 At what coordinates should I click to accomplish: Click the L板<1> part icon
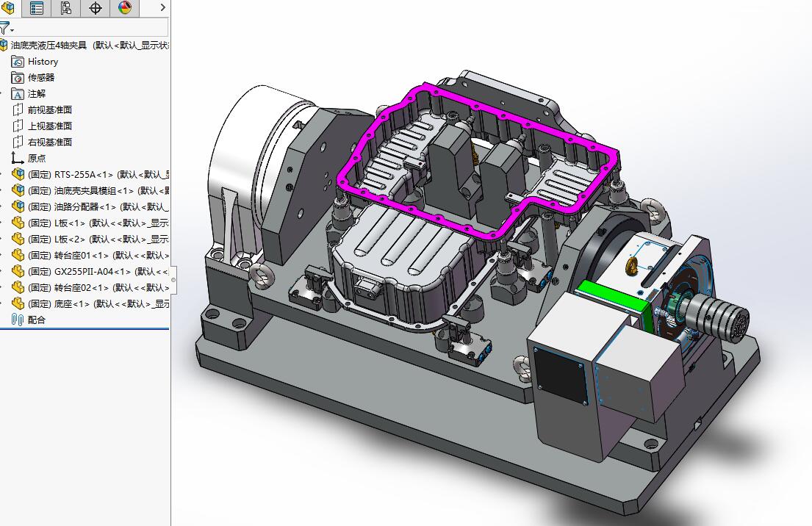point(18,223)
